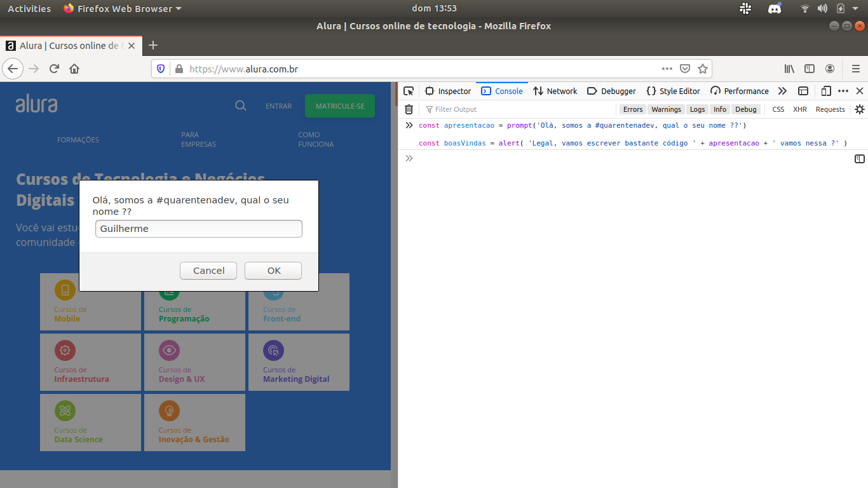Click the browser forward arrow

(x=34, y=69)
